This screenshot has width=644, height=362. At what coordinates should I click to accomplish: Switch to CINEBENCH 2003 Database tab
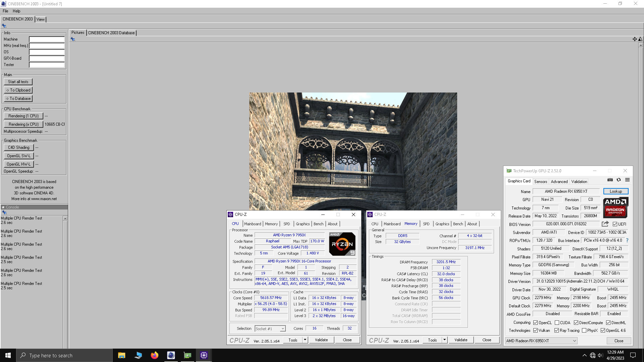[x=111, y=33]
